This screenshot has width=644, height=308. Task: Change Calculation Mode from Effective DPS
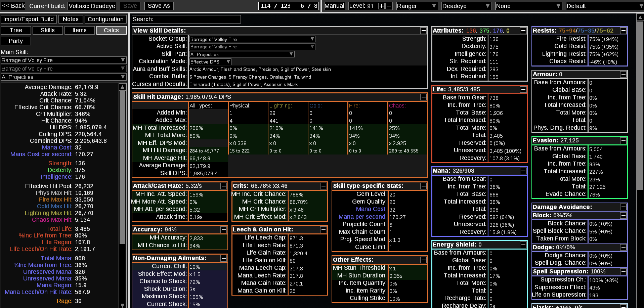tap(210, 62)
